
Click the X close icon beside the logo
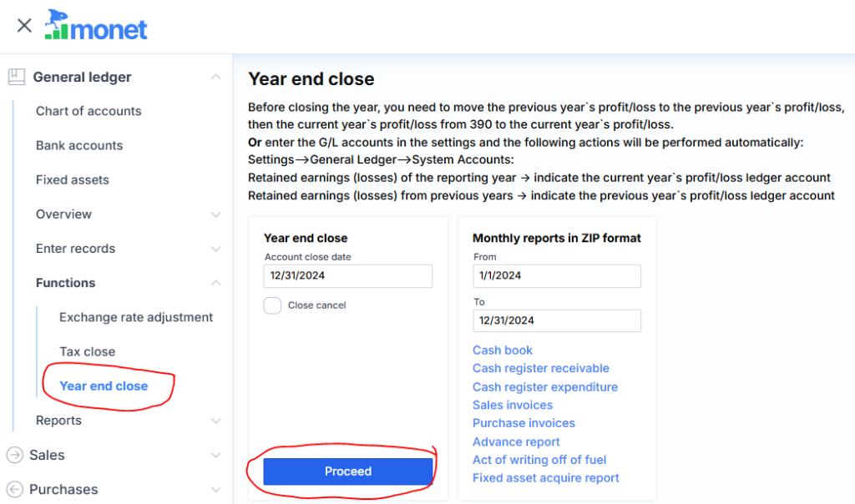click(24, 25)
